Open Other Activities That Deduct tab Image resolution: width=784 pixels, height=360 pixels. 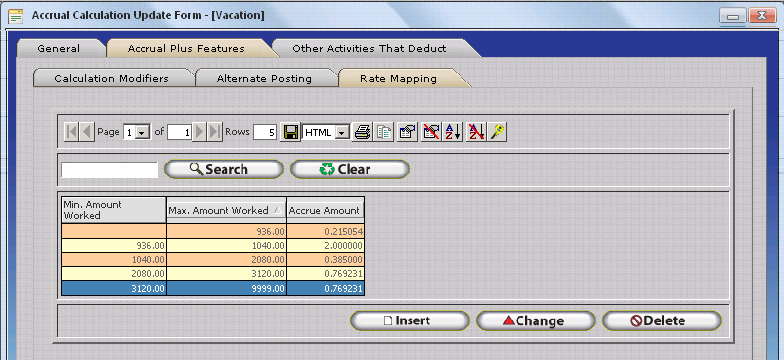coord(369,48)
